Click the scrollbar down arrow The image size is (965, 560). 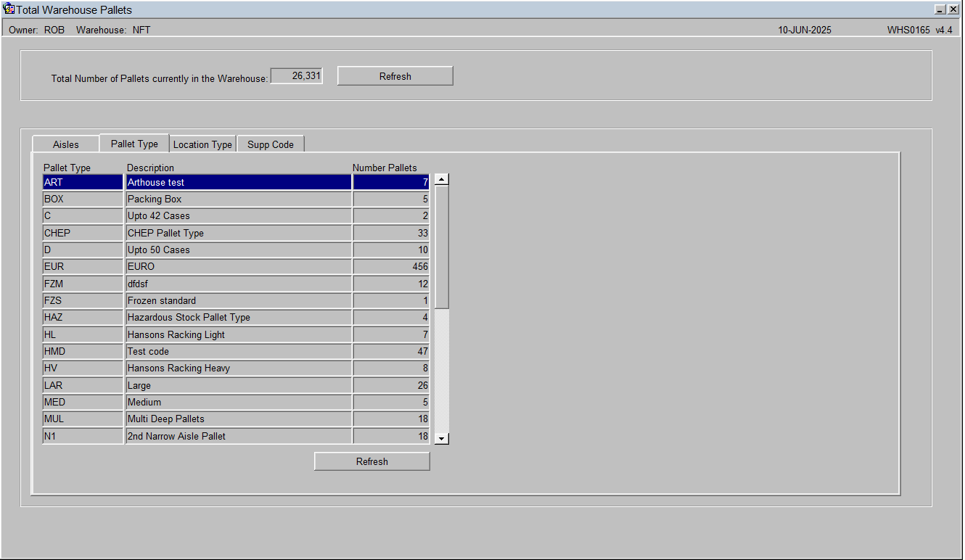click(442, 438)
